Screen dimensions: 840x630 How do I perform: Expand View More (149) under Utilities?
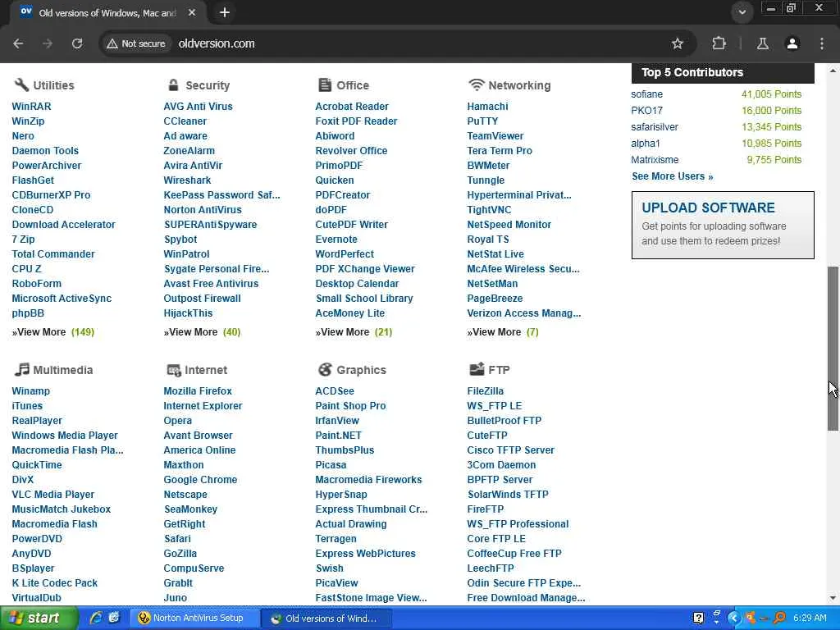click(53, 332)
